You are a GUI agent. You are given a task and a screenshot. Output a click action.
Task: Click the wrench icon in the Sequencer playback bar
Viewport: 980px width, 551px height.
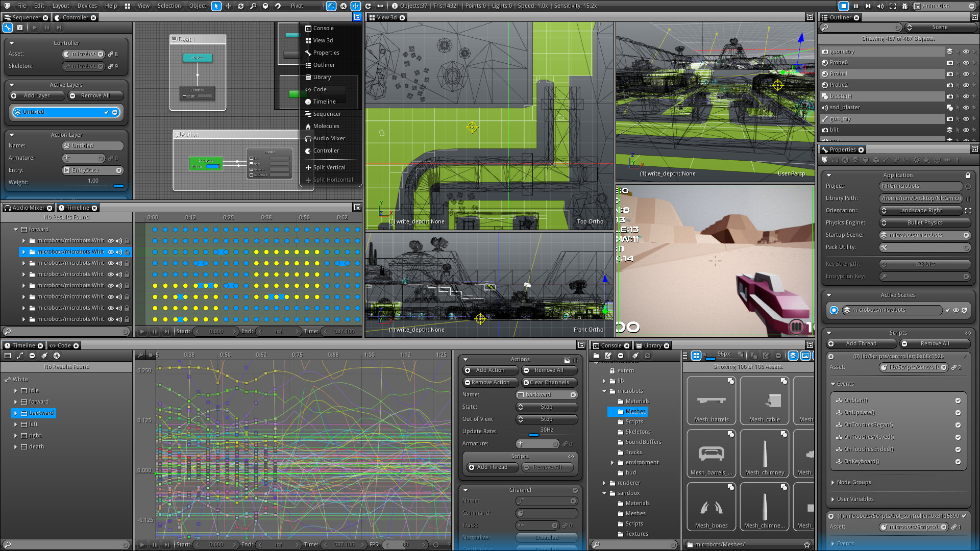[7, 28]
